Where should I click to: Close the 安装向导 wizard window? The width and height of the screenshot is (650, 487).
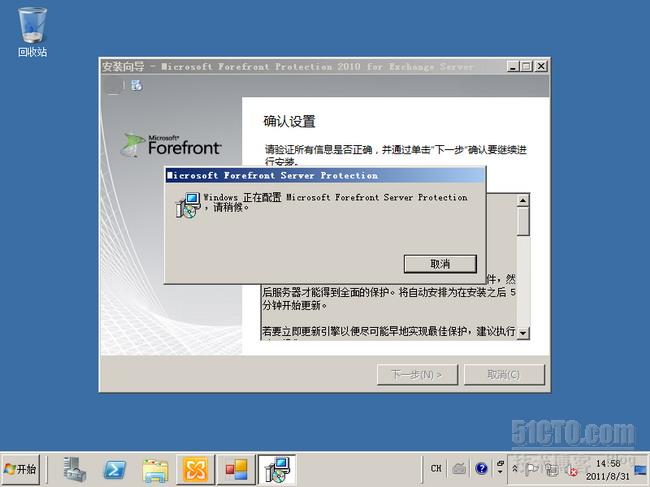pos(541,66)
